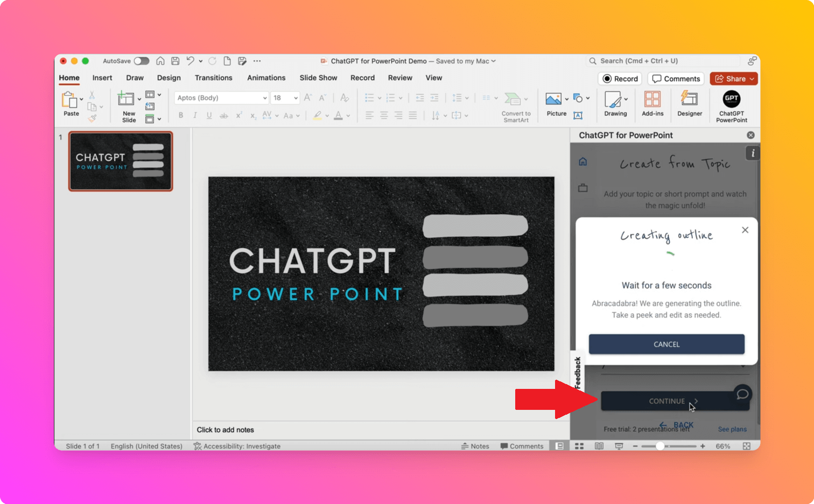Open the font size dropdown

294,97
